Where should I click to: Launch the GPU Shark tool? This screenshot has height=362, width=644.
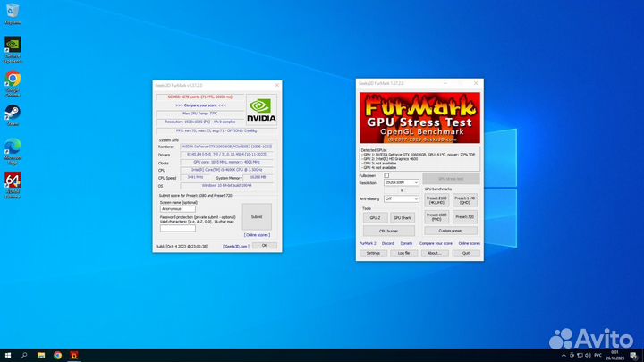point(402,218)
